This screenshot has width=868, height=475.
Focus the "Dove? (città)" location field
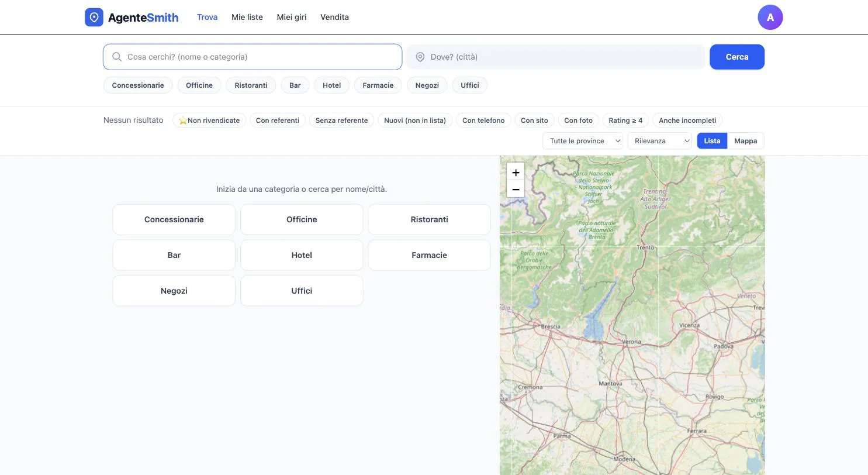(556, 57)
